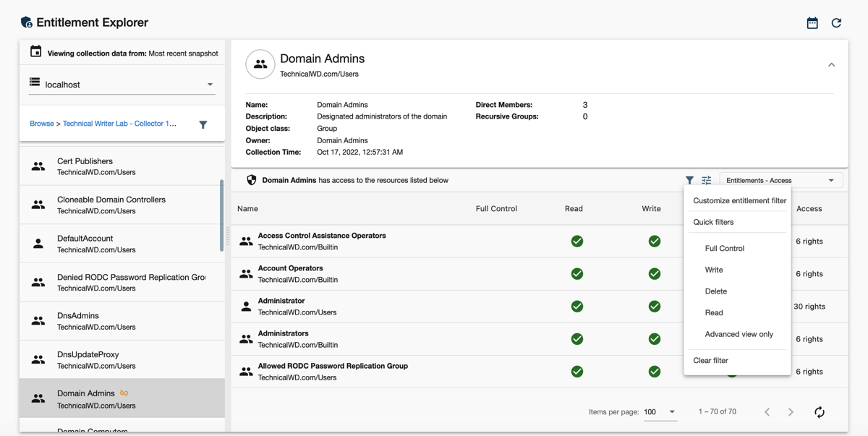
Task: Click Clear filter in the menu
Action: pos(710,360)
